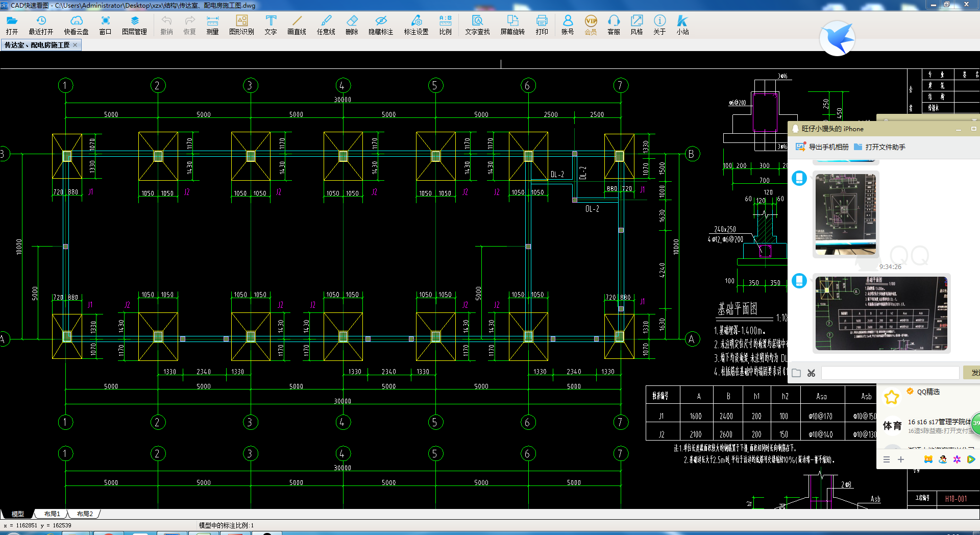The width and height of the screenshot is (980, 535).
Task: Print the drawing via 打印
Action: [542, 25]
